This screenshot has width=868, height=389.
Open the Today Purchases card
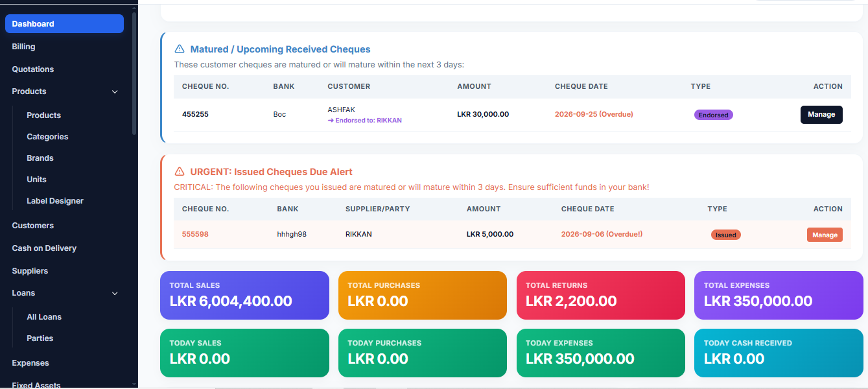(x=423, y=353)
